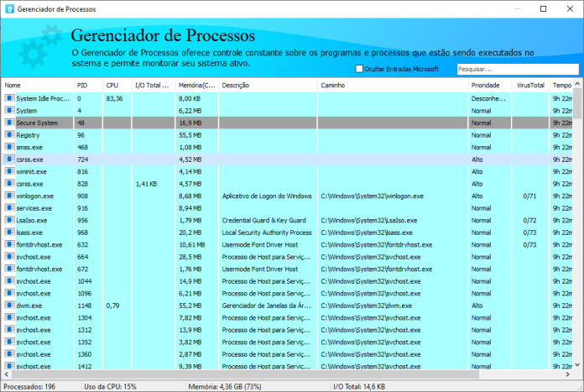Click the horizontal scrollbar thumb
This screenshot has height=392, width=584.
click(x=246, y=374)
